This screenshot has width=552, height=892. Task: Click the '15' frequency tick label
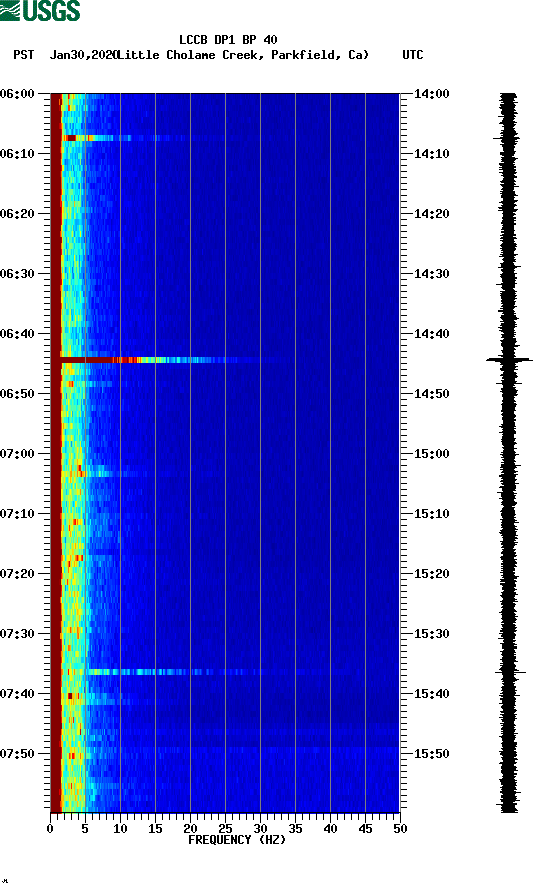(155, 829)
